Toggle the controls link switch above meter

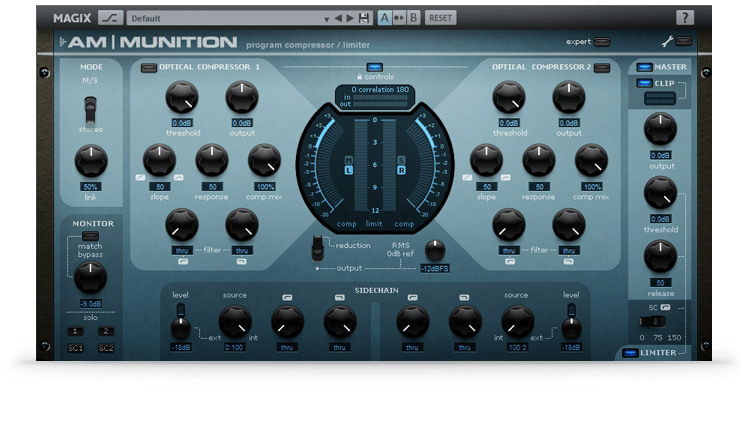(375, 66)
